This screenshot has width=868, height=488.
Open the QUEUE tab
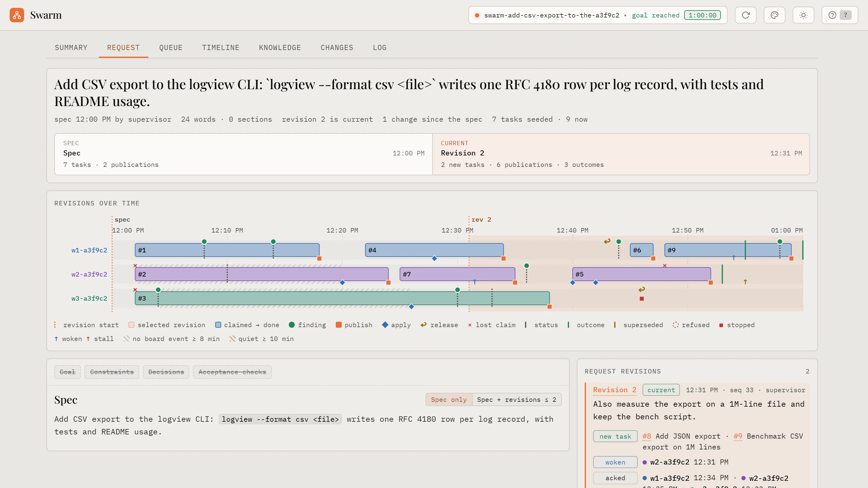tap(171, 48)
